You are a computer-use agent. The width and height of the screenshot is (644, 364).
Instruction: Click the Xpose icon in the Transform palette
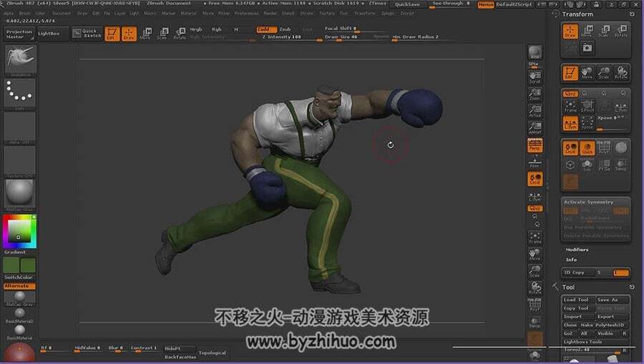(587, 123)
